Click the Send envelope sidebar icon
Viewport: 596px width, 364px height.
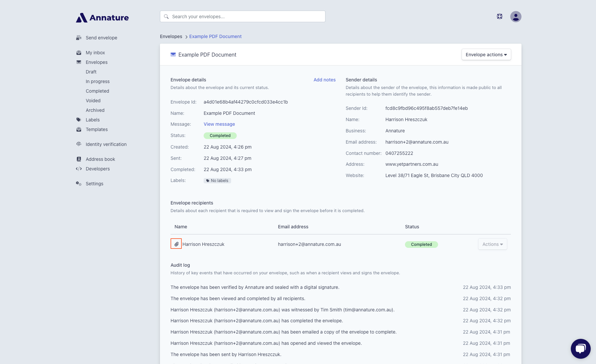coord(79,38)
